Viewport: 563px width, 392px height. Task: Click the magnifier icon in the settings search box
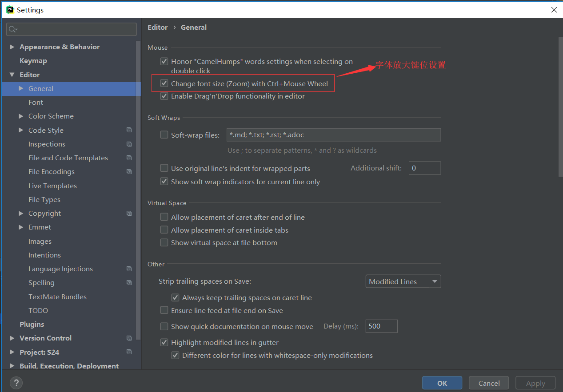[13, 29]
